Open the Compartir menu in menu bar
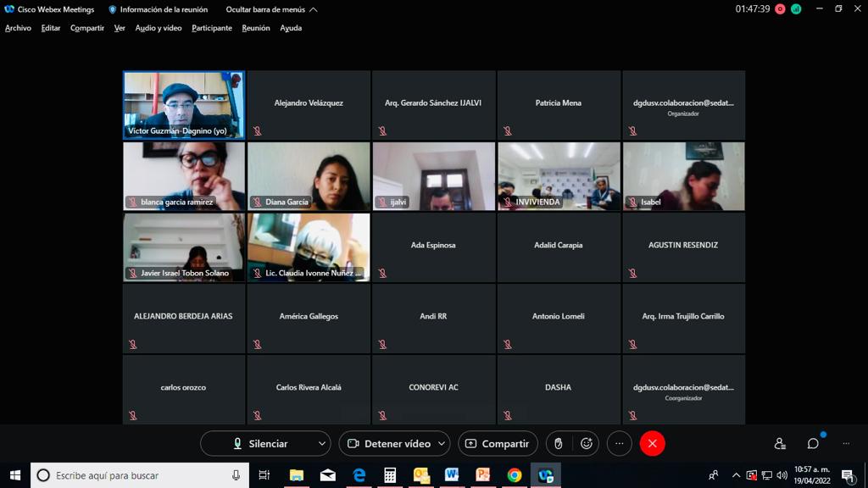The image size is (868, 488). pyautogui.click(x=87, y=28)
